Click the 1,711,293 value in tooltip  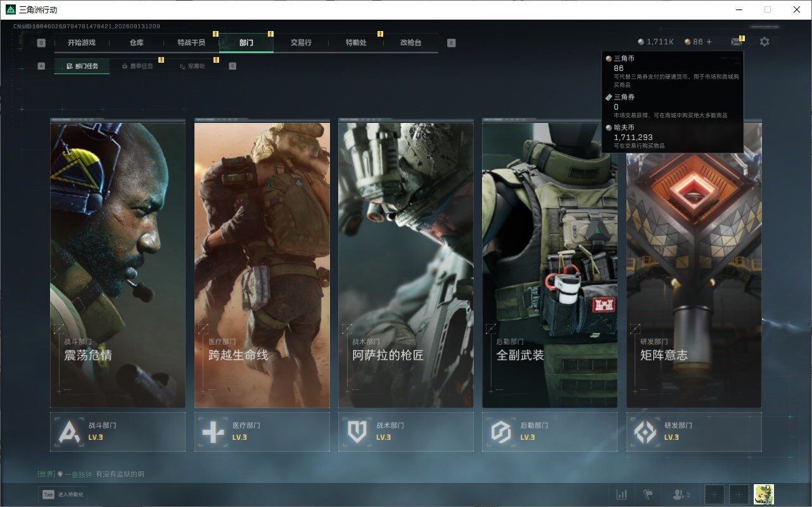tap(633, 137)
